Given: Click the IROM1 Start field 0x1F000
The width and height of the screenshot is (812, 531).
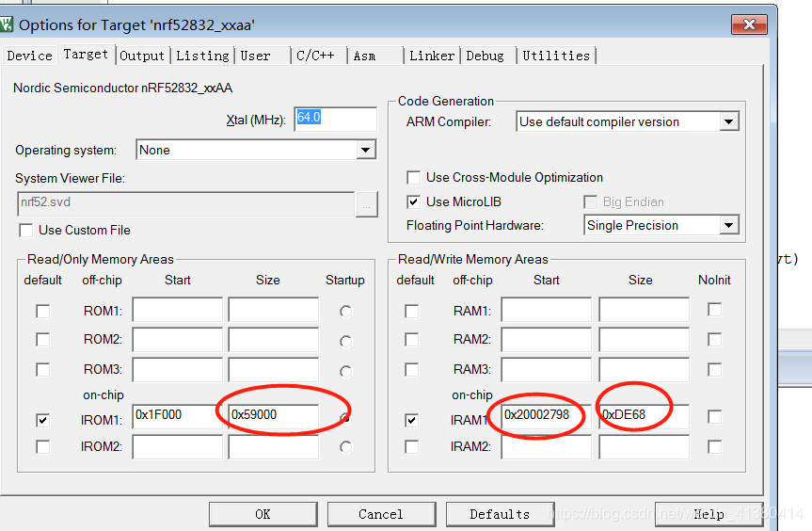Looking at the screenshot, I should (177, 416).
